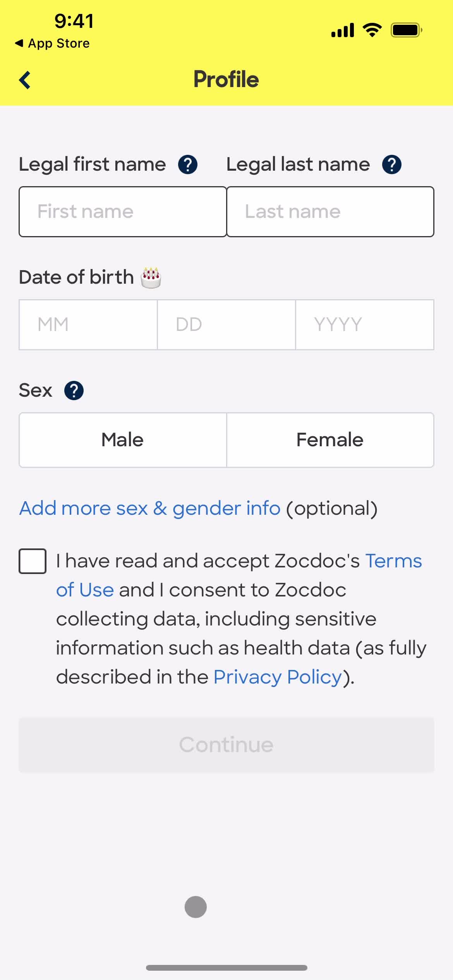
Task: Open the Terms of Use link
Action: pyautogui.click(x=393, y=561)
